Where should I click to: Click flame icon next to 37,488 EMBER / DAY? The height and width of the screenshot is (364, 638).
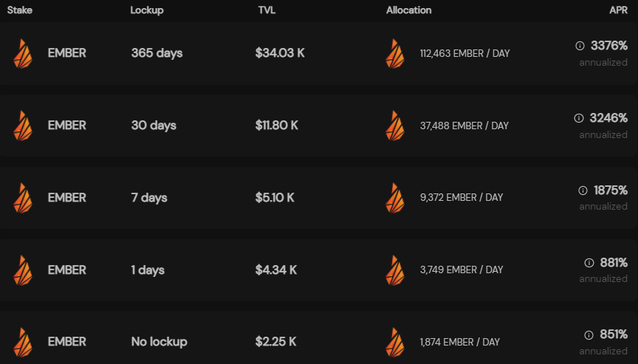395,126
